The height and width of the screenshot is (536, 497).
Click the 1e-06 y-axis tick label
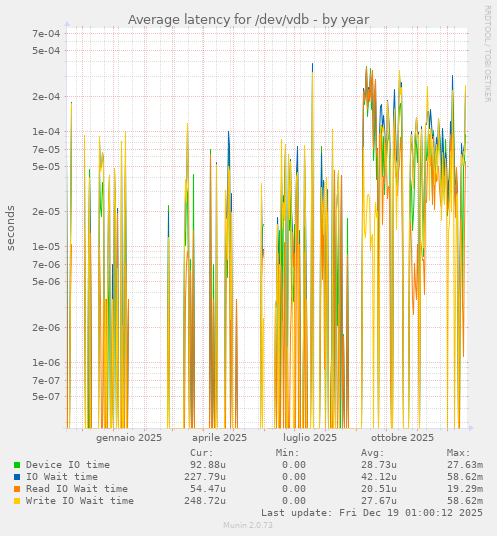tap(46, 363)
